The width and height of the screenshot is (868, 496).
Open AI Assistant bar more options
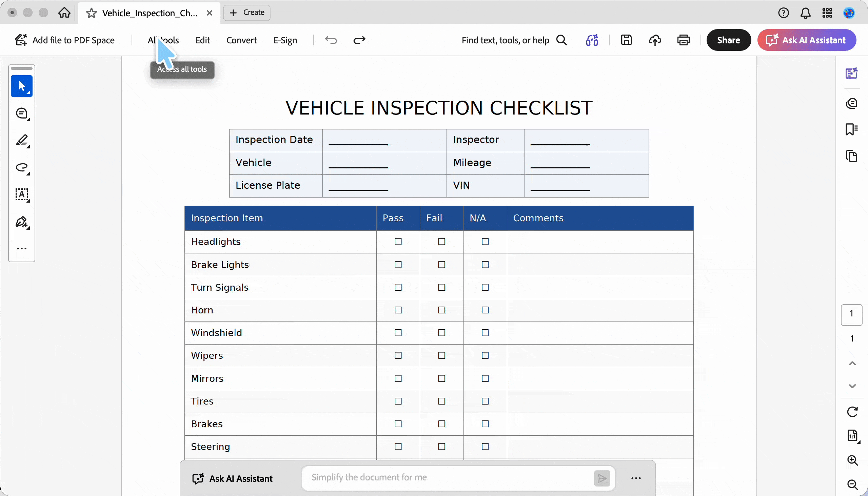point(636,478)
